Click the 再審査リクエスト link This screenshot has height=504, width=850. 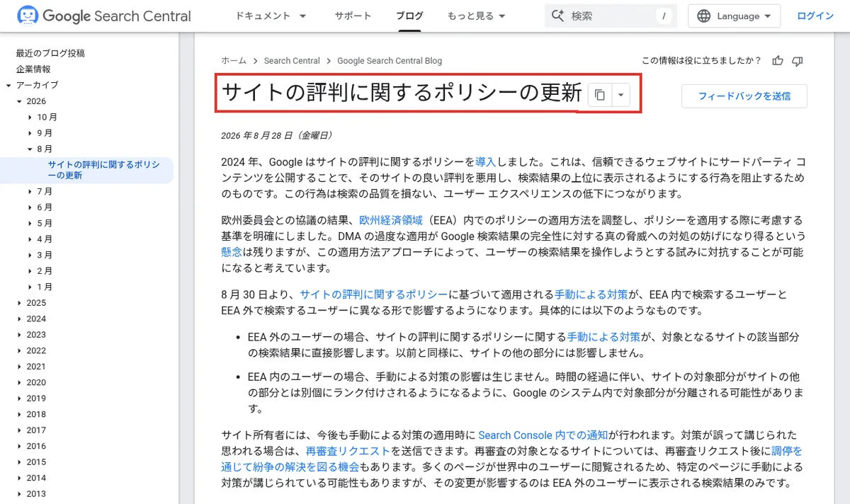tap(348, 451)
